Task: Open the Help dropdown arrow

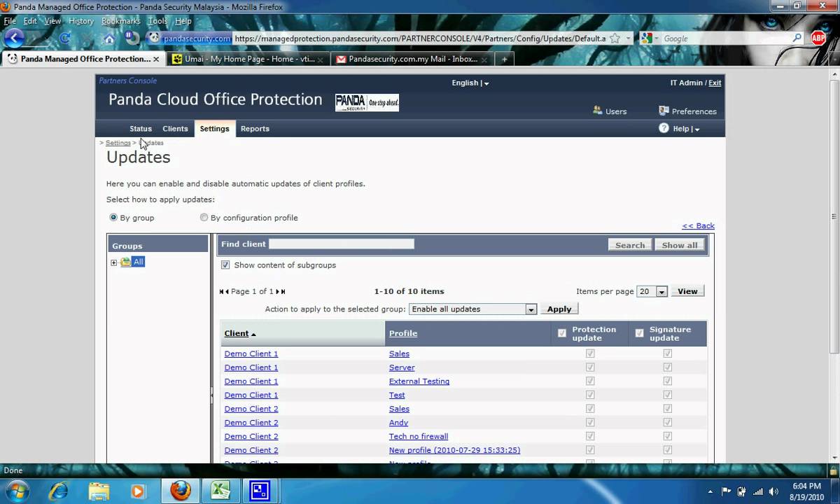Action: coord(697,129)
